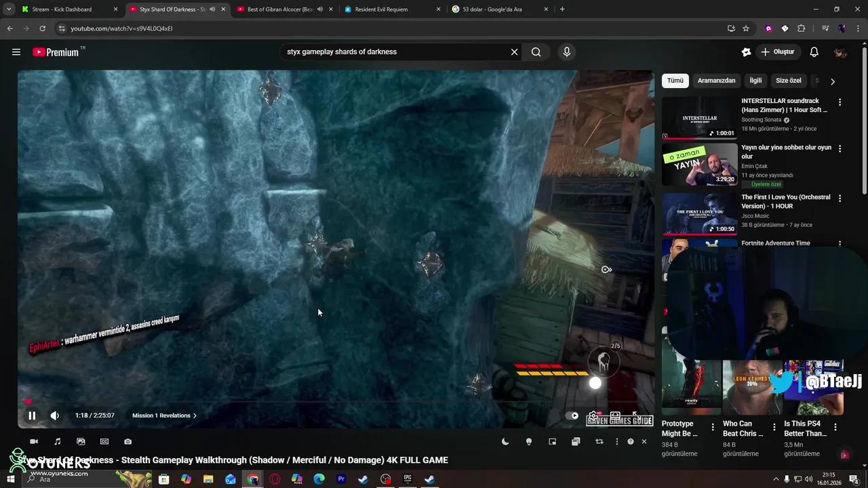
Task: Reload the page
Action: pos(42,28)
